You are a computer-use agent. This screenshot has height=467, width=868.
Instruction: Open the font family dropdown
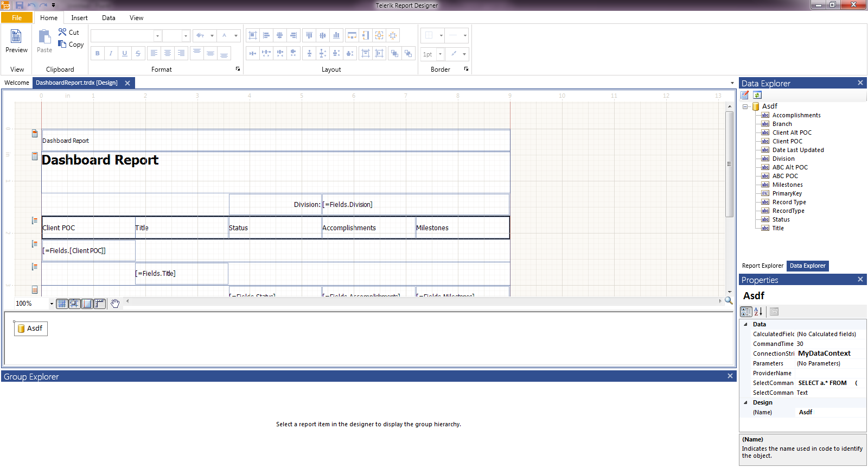(157, 36)
